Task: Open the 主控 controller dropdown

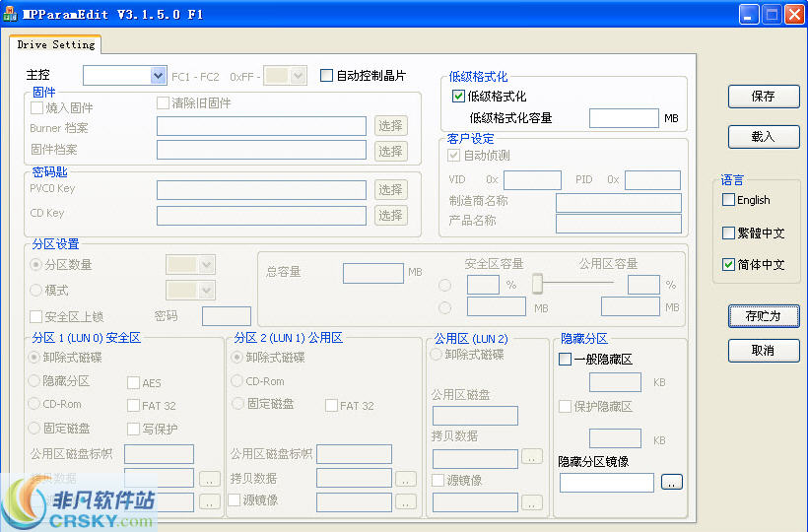Action: 159,76
